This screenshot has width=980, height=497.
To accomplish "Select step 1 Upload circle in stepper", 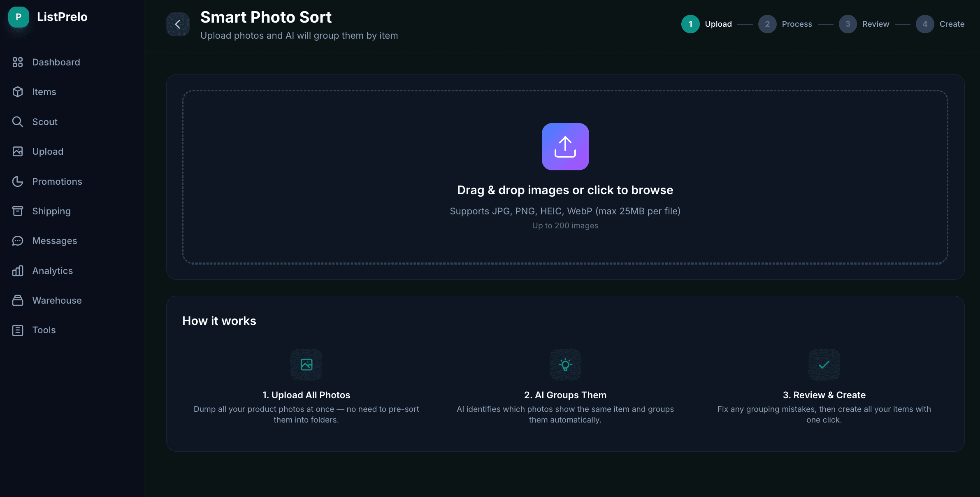I will pyautogui.click(x=690, y=24).
